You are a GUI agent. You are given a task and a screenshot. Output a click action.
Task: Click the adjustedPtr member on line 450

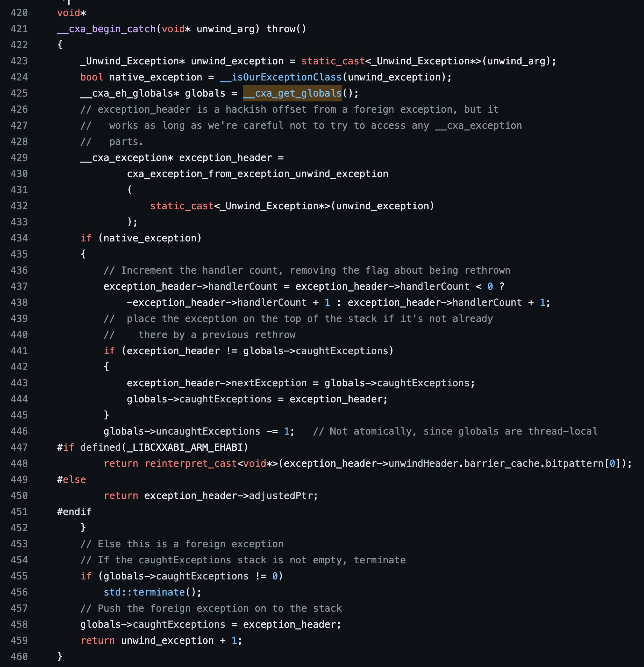click(281, 495)
